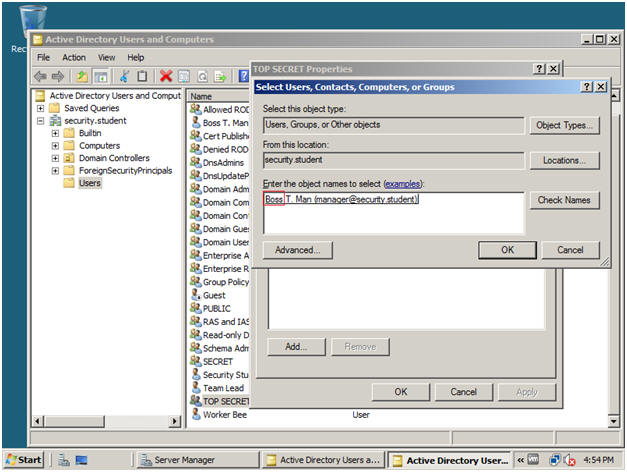Click the volume speaker tray icon
627x472 pixels.
(569, 460)
